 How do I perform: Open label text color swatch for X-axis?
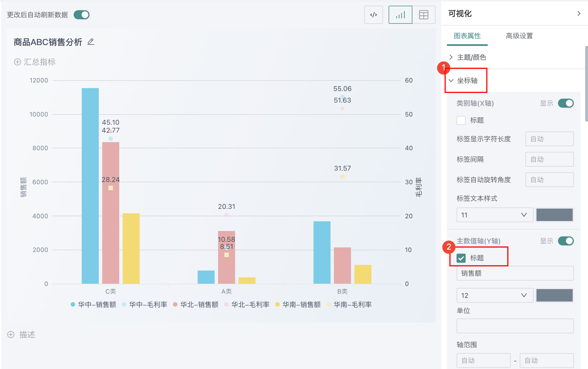coord(554,215)
